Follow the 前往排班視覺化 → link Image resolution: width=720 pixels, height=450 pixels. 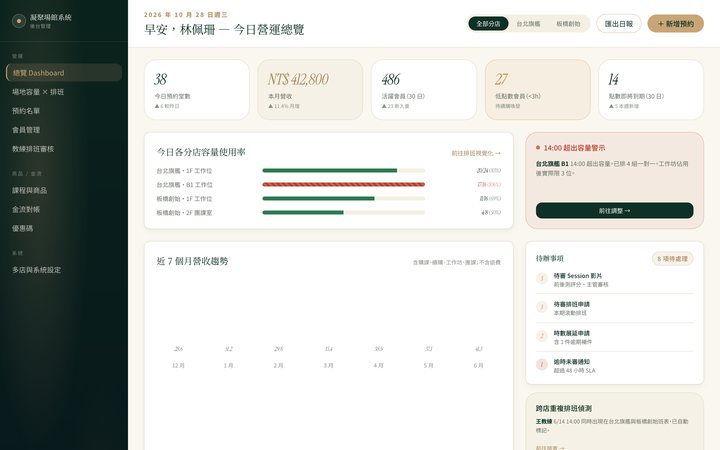(x=476, y=153)
